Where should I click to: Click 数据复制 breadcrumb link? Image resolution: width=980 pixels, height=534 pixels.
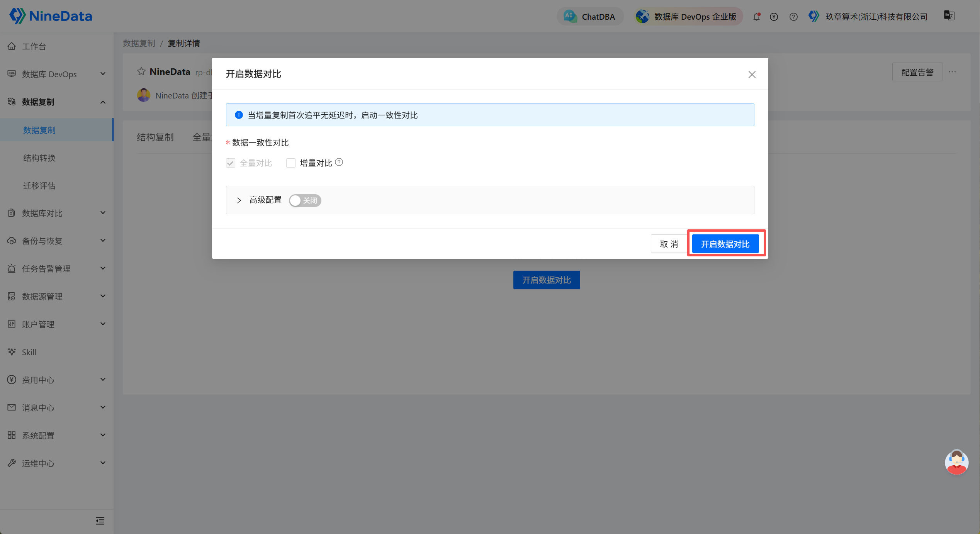pyautogui.click(x=139, y=43)
